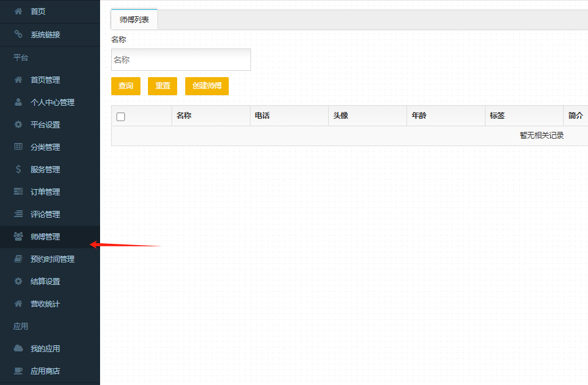The width and height of the screenshot is (588, 385).
Task: Click the cloud icon for 我的应用
Action: [x=18, y=349]
